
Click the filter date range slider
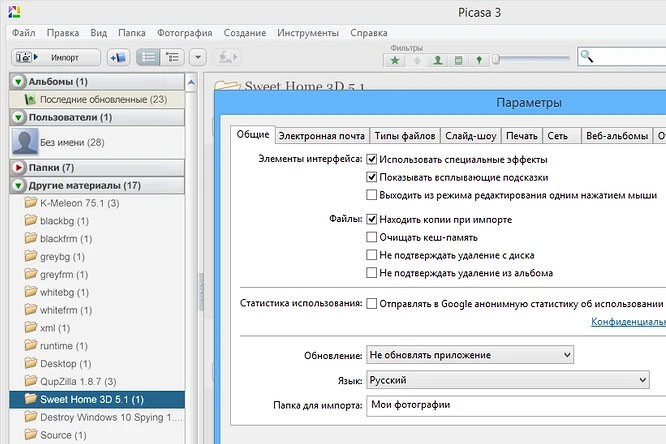click(x=496, y=60)
